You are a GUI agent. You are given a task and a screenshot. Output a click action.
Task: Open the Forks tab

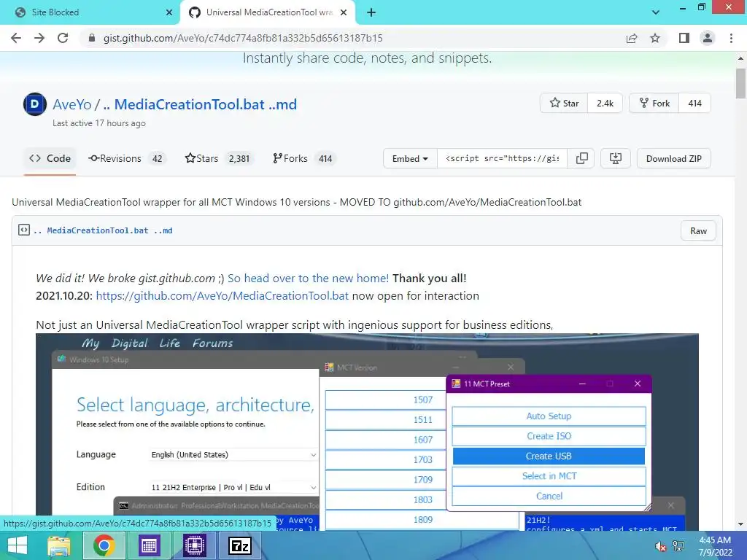(x=304, y=158)
